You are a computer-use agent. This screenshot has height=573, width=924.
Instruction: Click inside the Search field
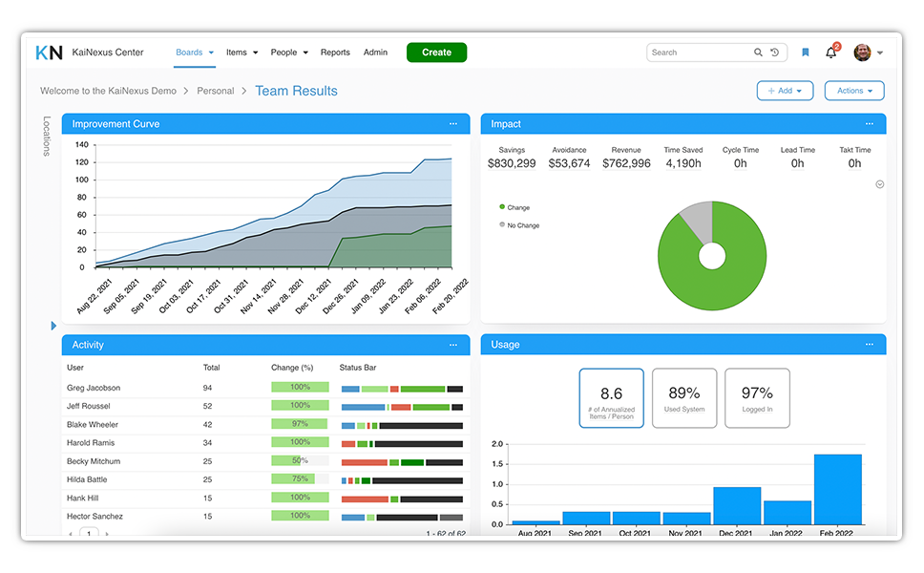[699, 53]
